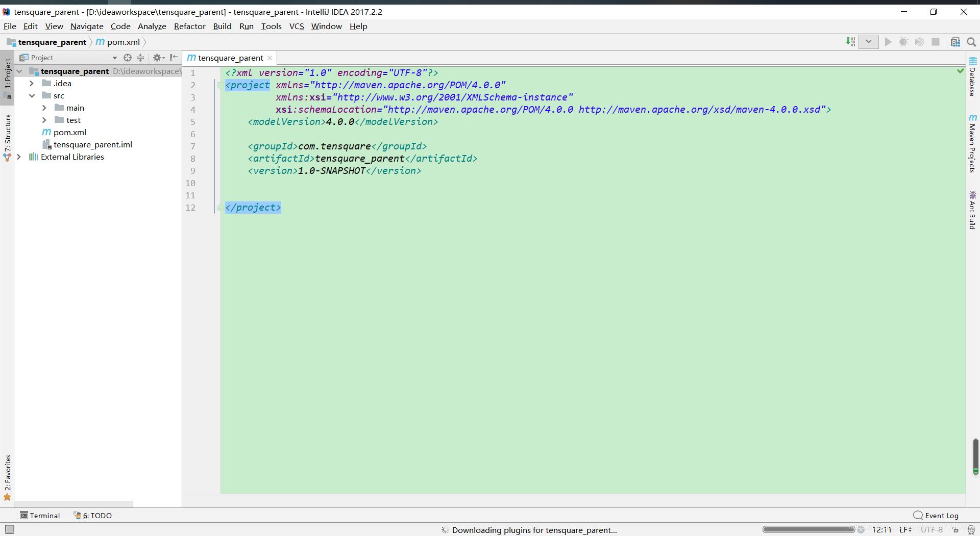Viewport: 980px width, 536px height.
Task: Expand the main folder
Action: 44,108
